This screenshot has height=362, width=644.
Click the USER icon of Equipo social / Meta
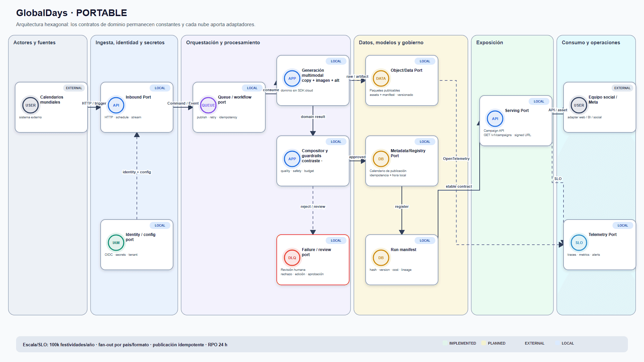579,105
